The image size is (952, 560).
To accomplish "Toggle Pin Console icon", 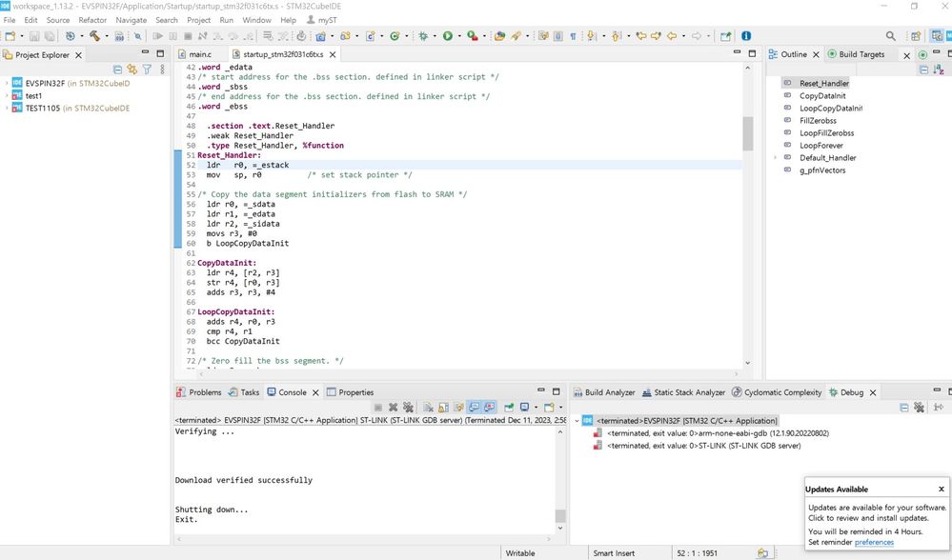I will coord(509,407).
